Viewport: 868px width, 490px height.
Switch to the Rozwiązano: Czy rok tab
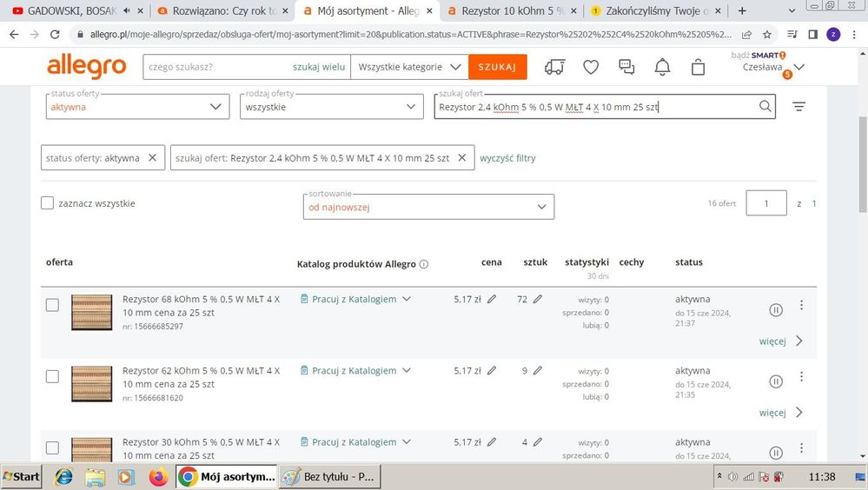pos(222,10)
